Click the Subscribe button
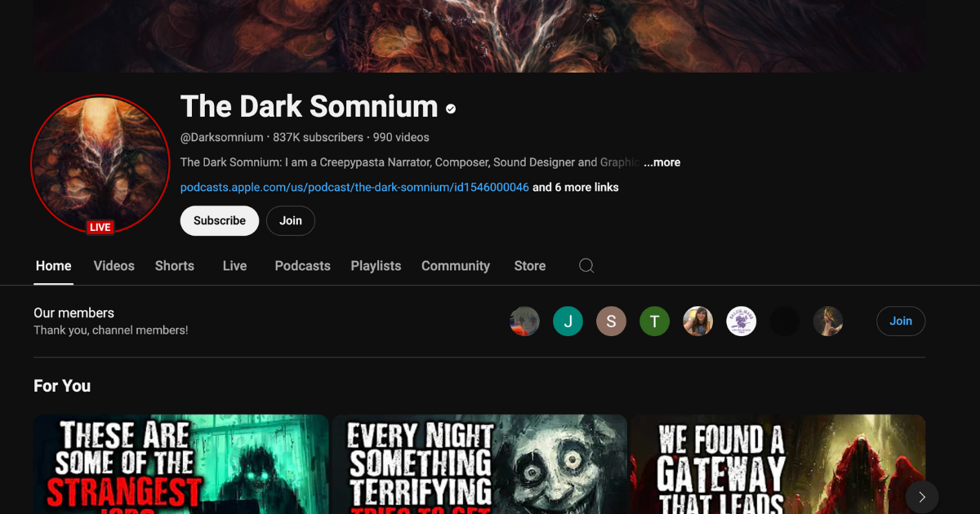The width and height of the screenshot is (980, 514). coord(219,220)
